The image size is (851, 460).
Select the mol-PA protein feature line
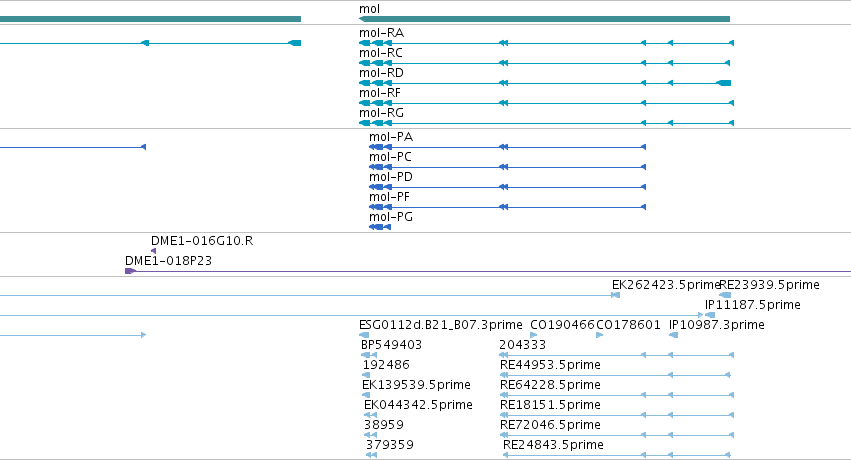[507, 147]
